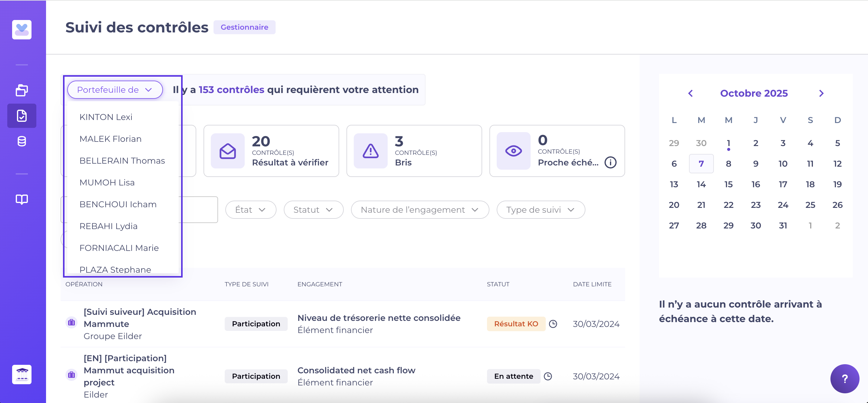Open the book icon in the sidebar
The width and height of the screenshot is (868, 403).
(x=22, y=199)
